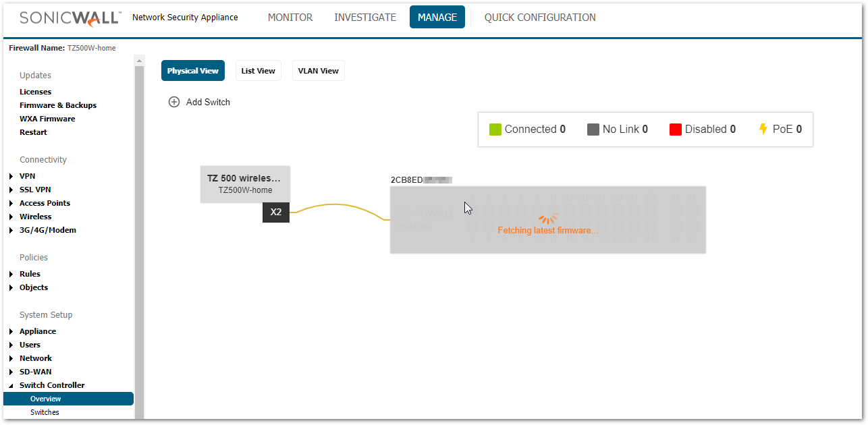868x425 pixels.
Task: Open the MONITOR top menu
Action: click(290, 18)
